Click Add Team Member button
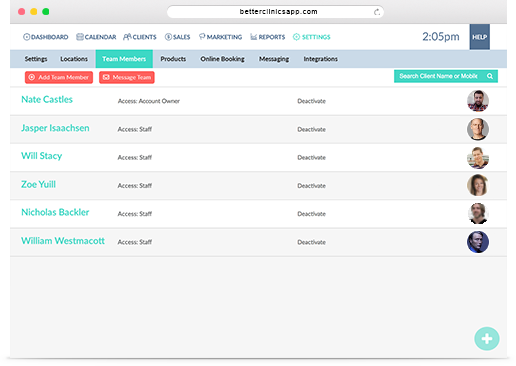516x366 pixels. tap(59, 77)
